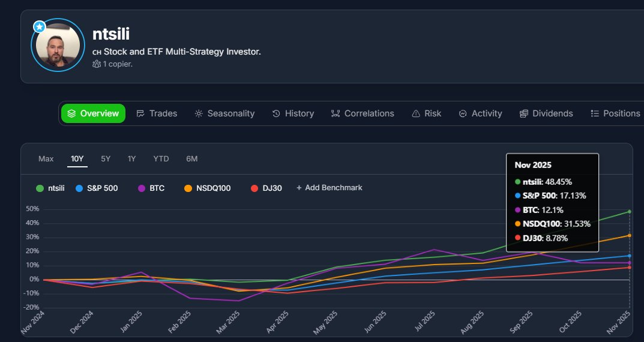Click the sun icon beside Seasonality
This screenshot has height=342, width=644.
point(199,114)
